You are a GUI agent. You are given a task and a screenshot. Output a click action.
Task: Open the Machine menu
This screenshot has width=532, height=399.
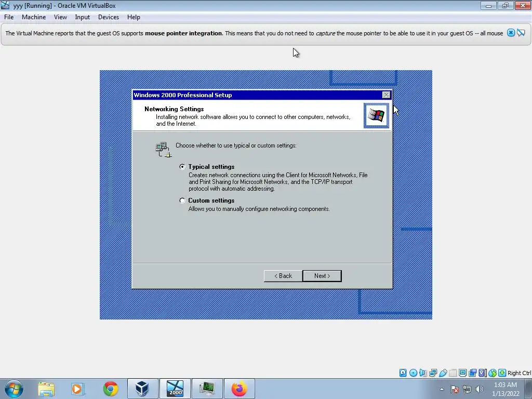(x=34, y=17)
